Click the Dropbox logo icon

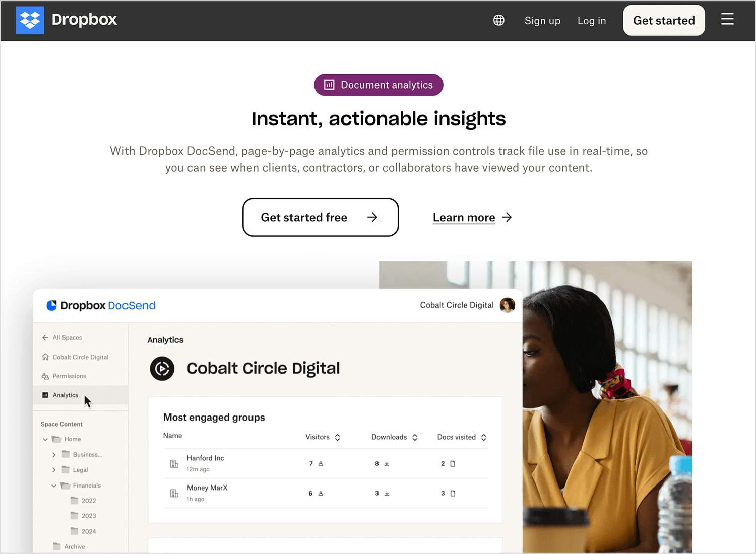pyautogui.click(x=30, y=20)
